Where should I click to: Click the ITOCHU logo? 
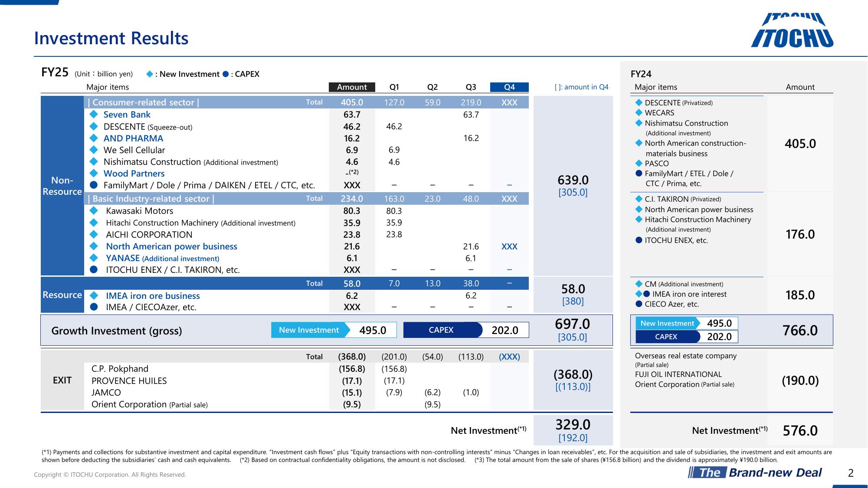[x=793, y=30]
